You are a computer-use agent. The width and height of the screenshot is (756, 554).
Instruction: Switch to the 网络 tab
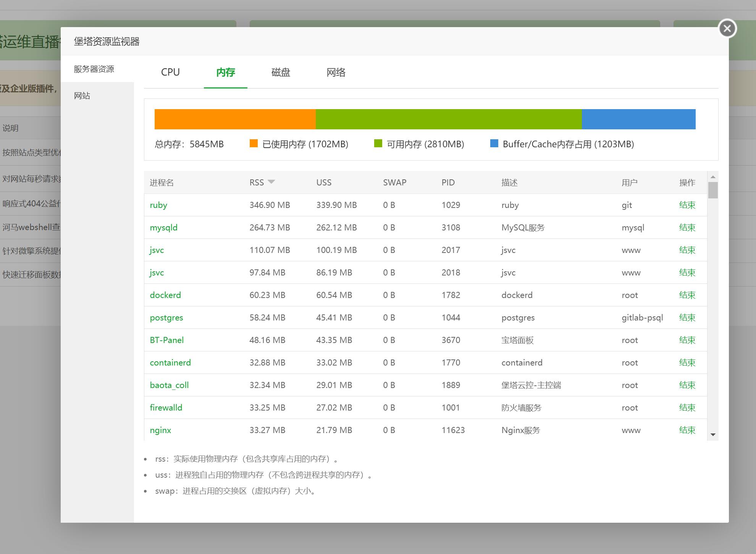click(x=336, y=72)
